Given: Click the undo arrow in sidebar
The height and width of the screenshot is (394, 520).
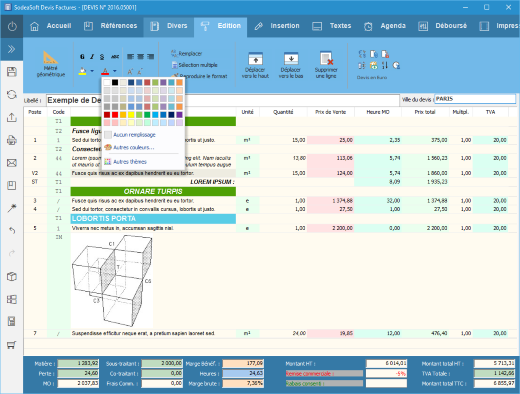Looking at the screenshot, I should coord(12,231).
